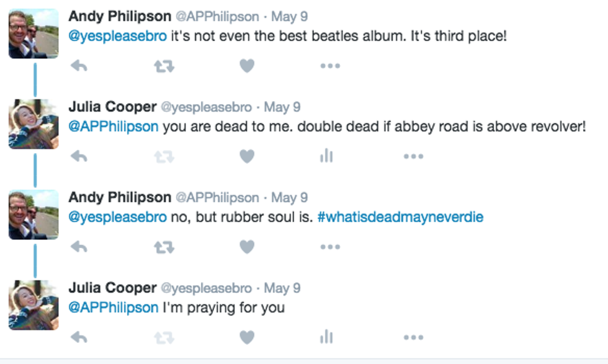Screen dimensions: 608x364
Task: Open more options on Andy's first tweet
Action: (330, 66)
